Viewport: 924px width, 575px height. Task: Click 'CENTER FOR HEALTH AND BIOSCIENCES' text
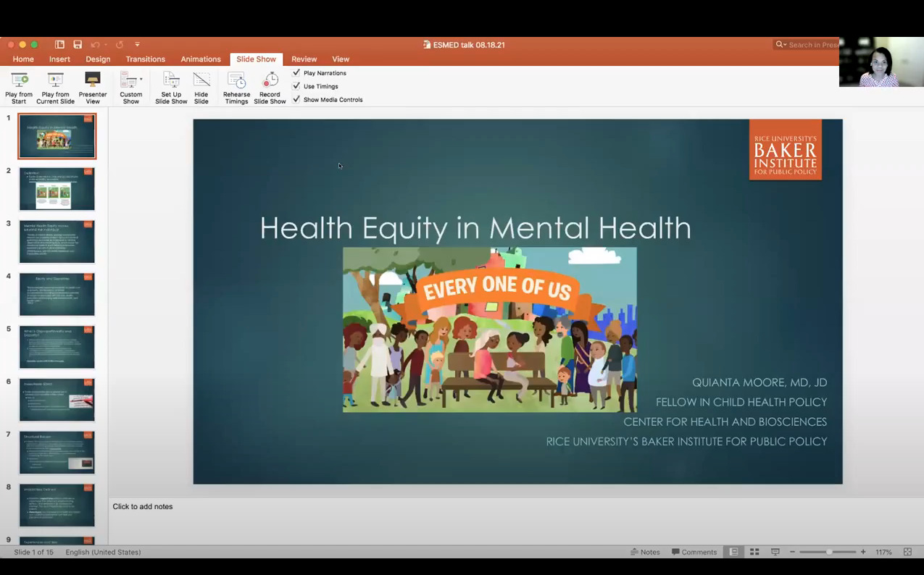tap(725, 421)
